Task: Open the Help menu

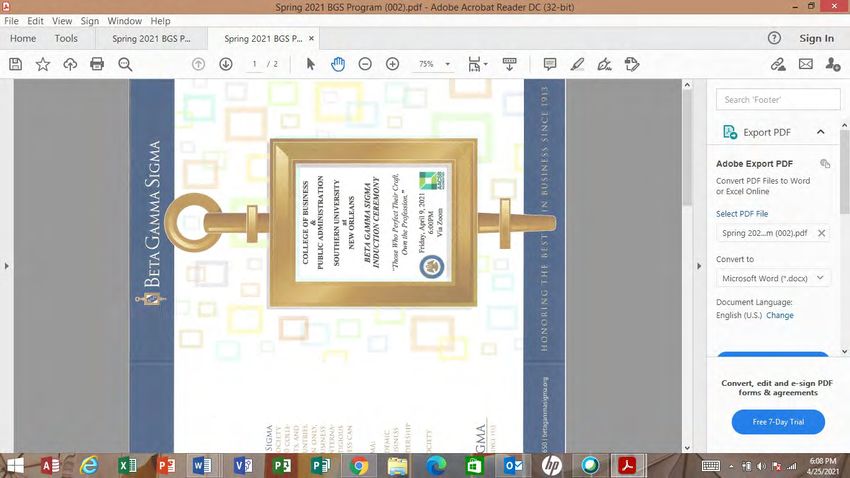Action: pyautogui.click(x=160, y=21)
